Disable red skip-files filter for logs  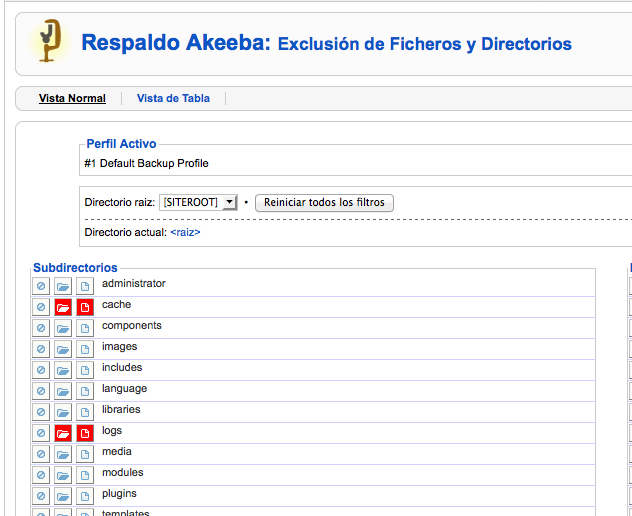(85, 433)
